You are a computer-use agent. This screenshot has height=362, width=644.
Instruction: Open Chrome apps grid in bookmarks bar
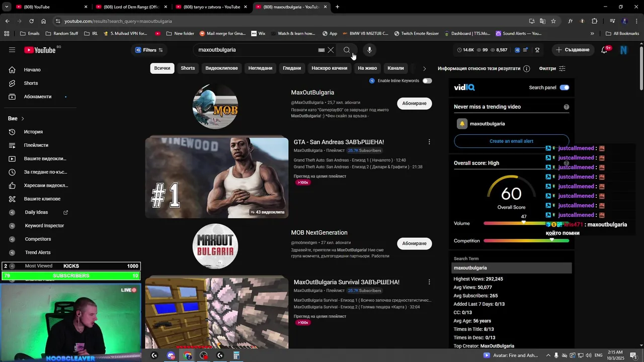click(7, 34)
